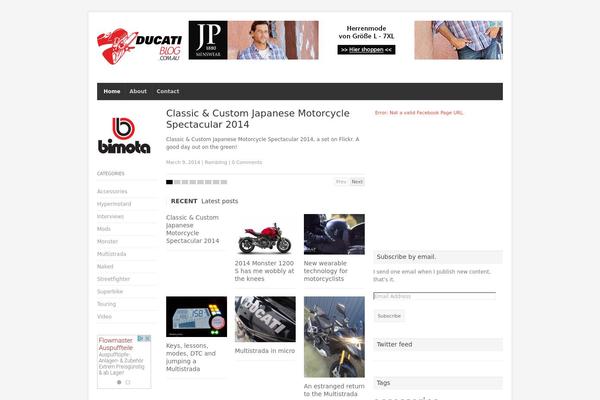Open the Ducati fairing thumbnail
This screenshot has height=400, width=600.
click(265, 319)
